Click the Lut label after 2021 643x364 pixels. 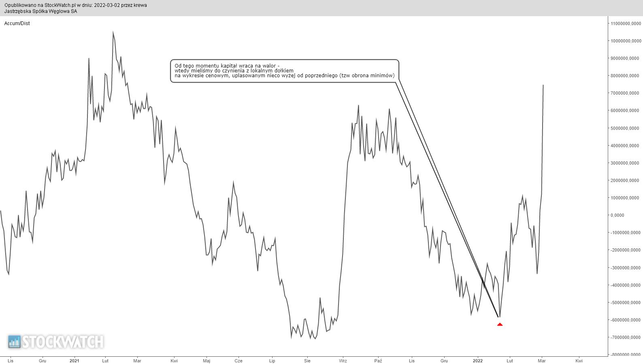(105, 361)
